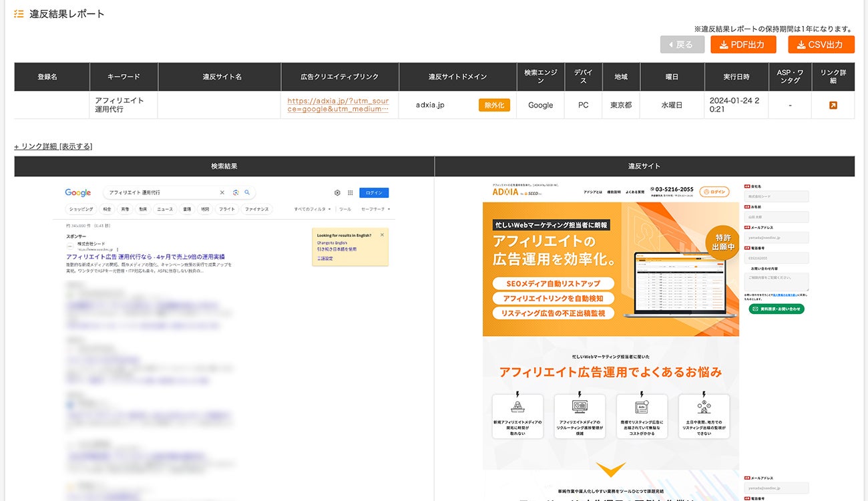Click ツール option in Google screenshot
868x501 pixels.
345,209
